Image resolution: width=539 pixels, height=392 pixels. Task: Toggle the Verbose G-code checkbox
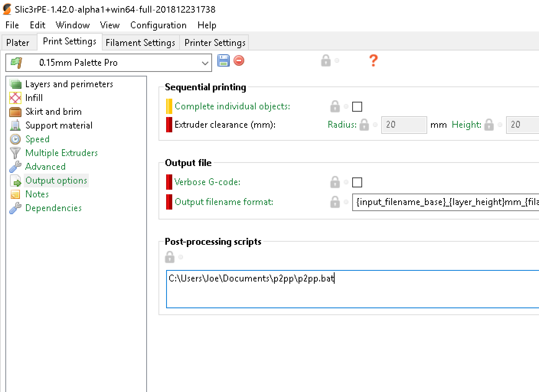pyautogui.click(x=357, y=182)
